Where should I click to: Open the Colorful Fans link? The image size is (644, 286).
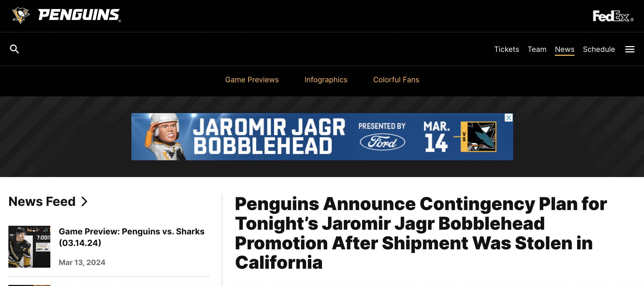point(396,80)
